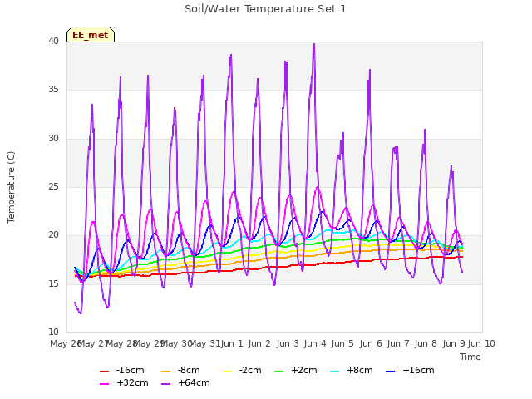Click the +64cm peak on Jun 1
This screenshot has height=399, width=532.
click(231, 55)
